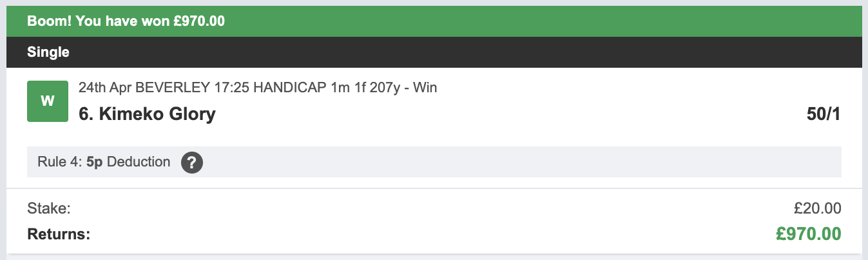Click the Stake label
Viewport: 868px width, 260px height.
pyautogui.click(x=49, y=208)
